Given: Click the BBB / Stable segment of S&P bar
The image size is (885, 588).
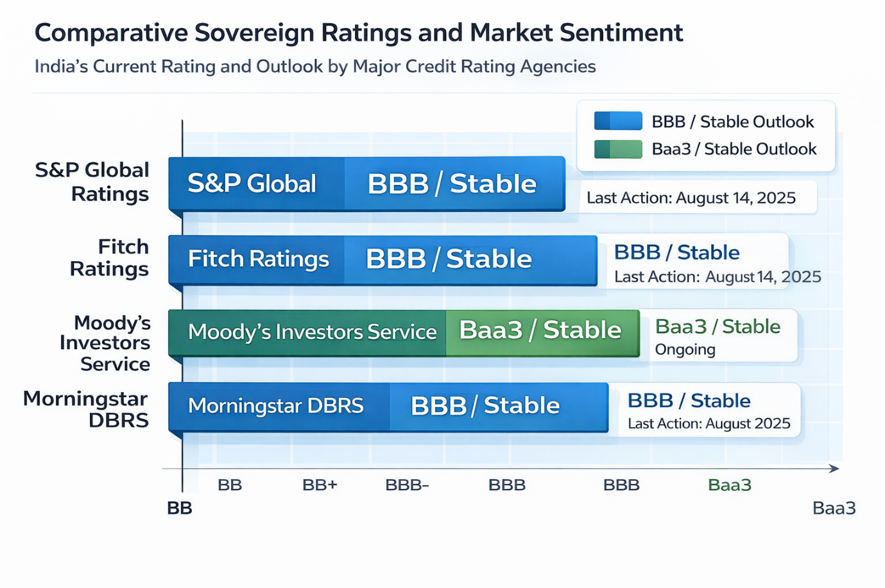Looking at the screenshot, I should pyautogui.click(x=454, y=184).
